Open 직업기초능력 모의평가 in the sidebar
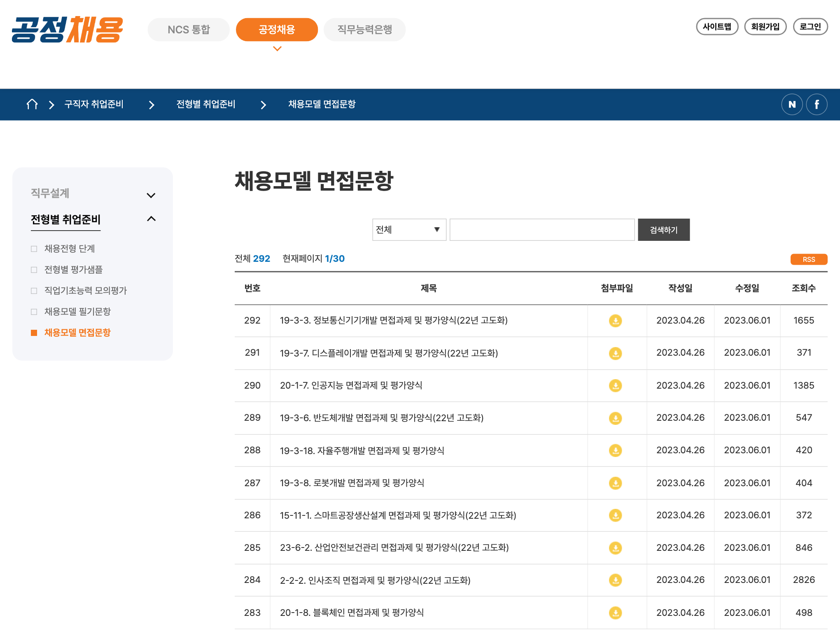840x641 pixels. (x=86, y=291)
